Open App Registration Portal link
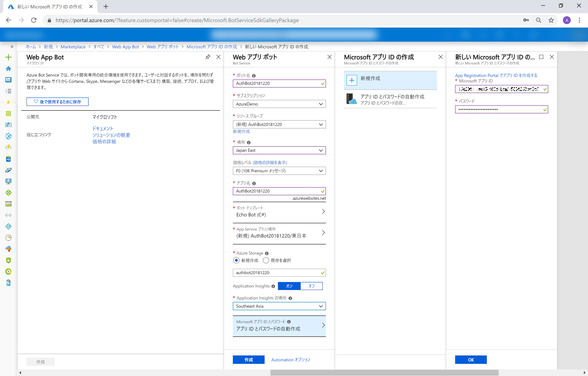This screenshot has height=376, width=588. (496, 75)
